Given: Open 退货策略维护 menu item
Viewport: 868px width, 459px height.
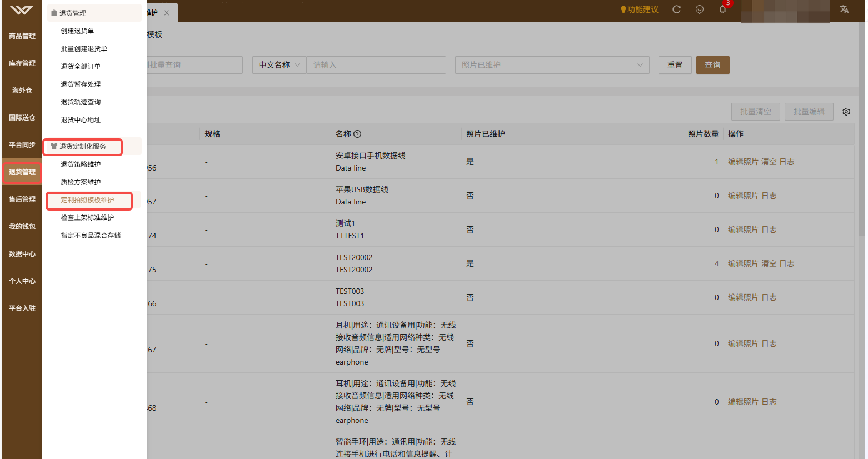Looking at the screenshot, I should tap(81, 164).
